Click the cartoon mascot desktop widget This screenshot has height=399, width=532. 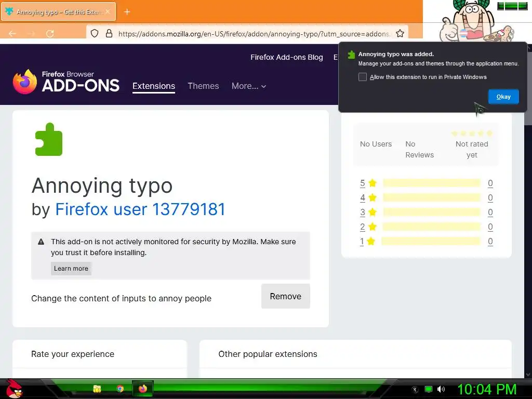point(476,21)
